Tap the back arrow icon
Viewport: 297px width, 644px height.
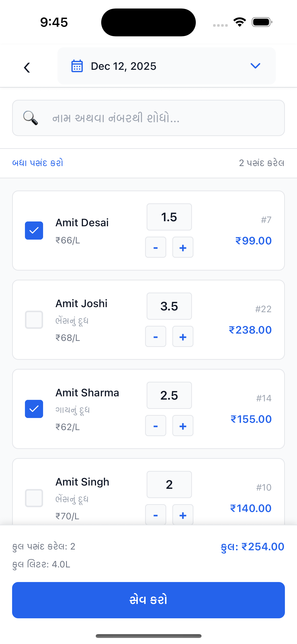click(x=27, y=68)
